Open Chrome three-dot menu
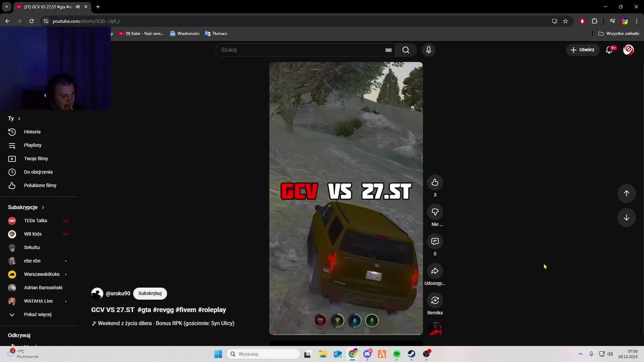The height and width of the screenshot is (362, 644). click(637, 21)
